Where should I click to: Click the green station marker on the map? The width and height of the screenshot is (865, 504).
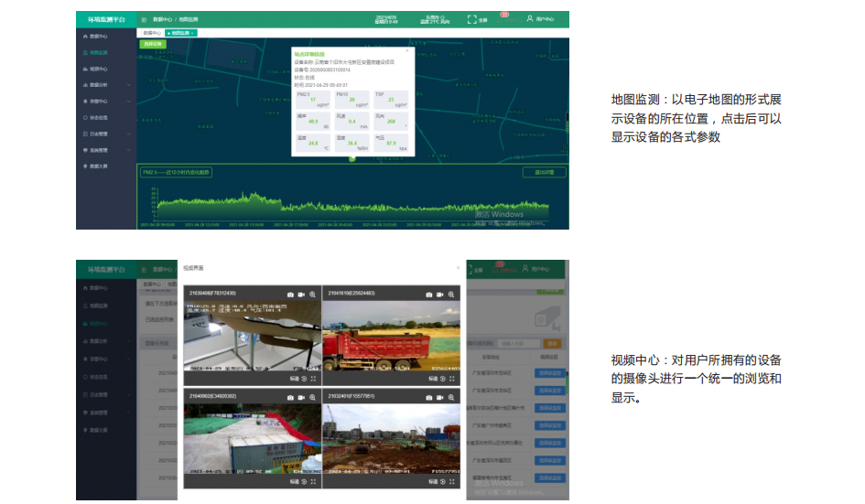pos(352,159)
